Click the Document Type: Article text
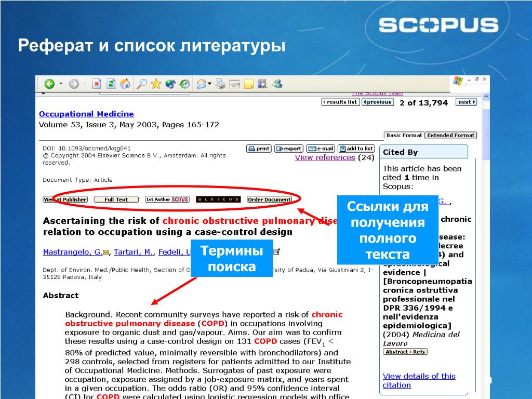 (77, 180)
